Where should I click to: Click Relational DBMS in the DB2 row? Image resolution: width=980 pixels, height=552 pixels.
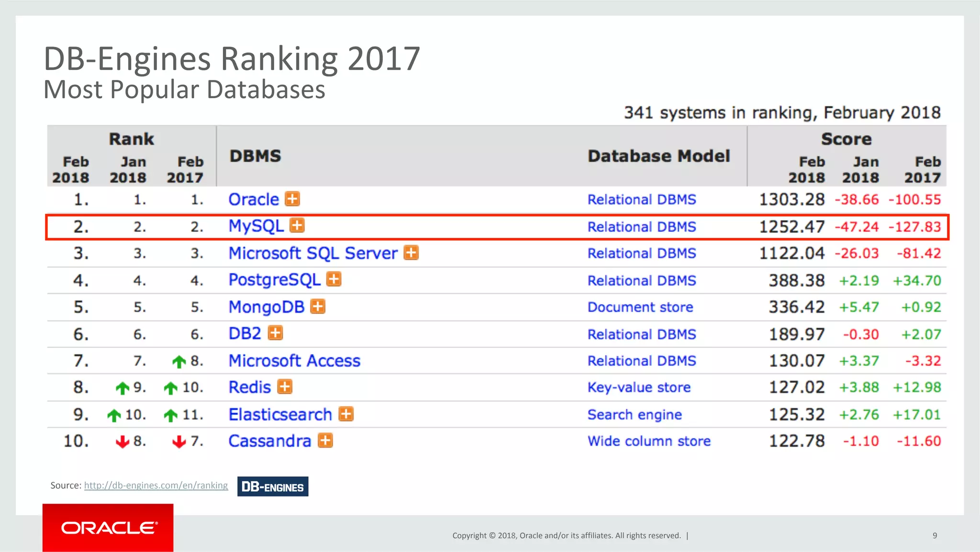(642, 334)
